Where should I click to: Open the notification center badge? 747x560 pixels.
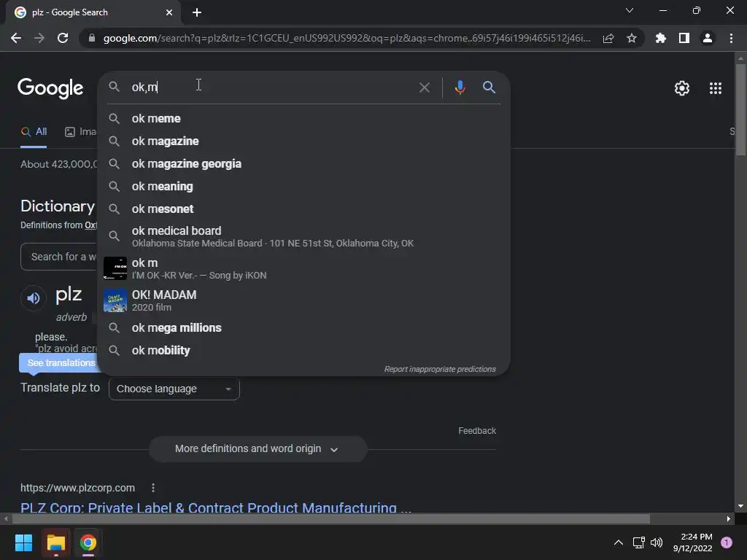pyautogui.click(x=727, y=542)
